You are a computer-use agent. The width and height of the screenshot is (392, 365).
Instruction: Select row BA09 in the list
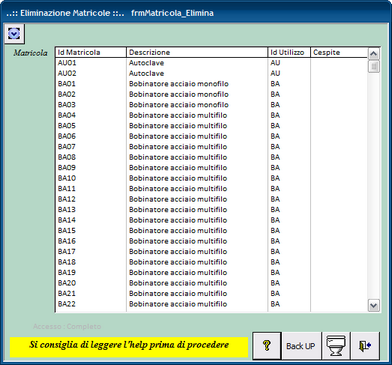[211, 168]
